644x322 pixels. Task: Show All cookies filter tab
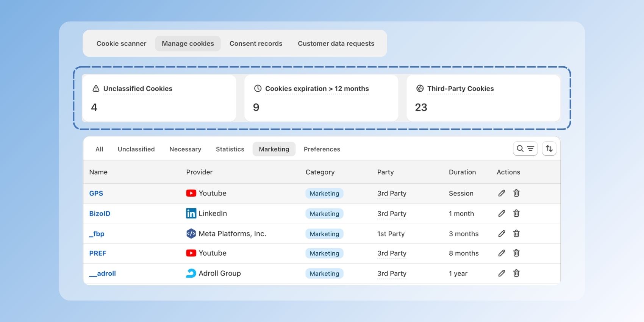[99, 149]
